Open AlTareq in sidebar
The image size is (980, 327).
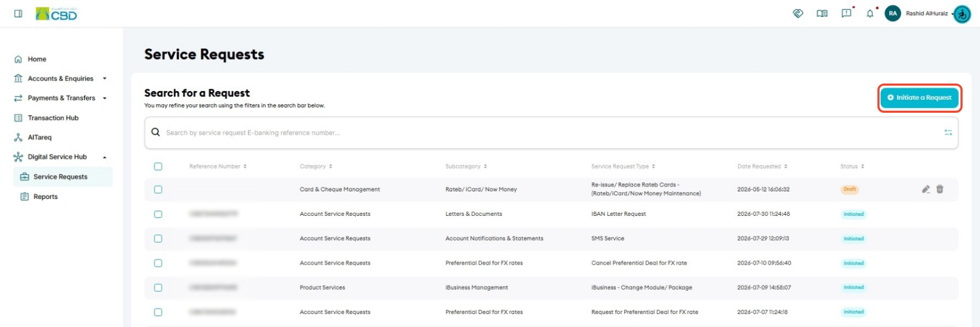pyautogui.click(x=40, y=137)
